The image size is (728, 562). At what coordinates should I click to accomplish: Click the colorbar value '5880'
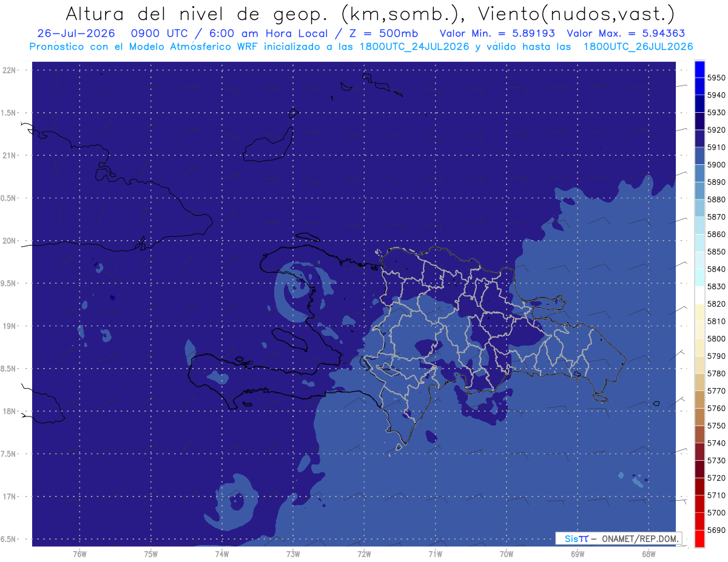click(716, 199)
